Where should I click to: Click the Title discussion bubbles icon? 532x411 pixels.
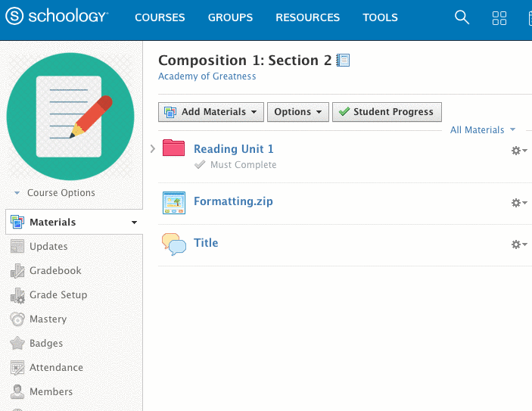[174, 244]
